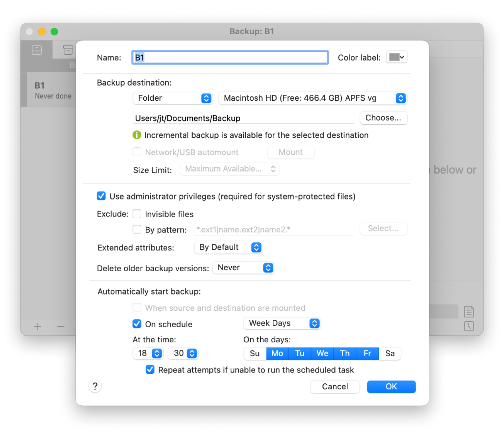The height and width of the screenshot is (436, 504).
Task: Toggle Use administrator privileges checkbox
Action: click(101, 196)
